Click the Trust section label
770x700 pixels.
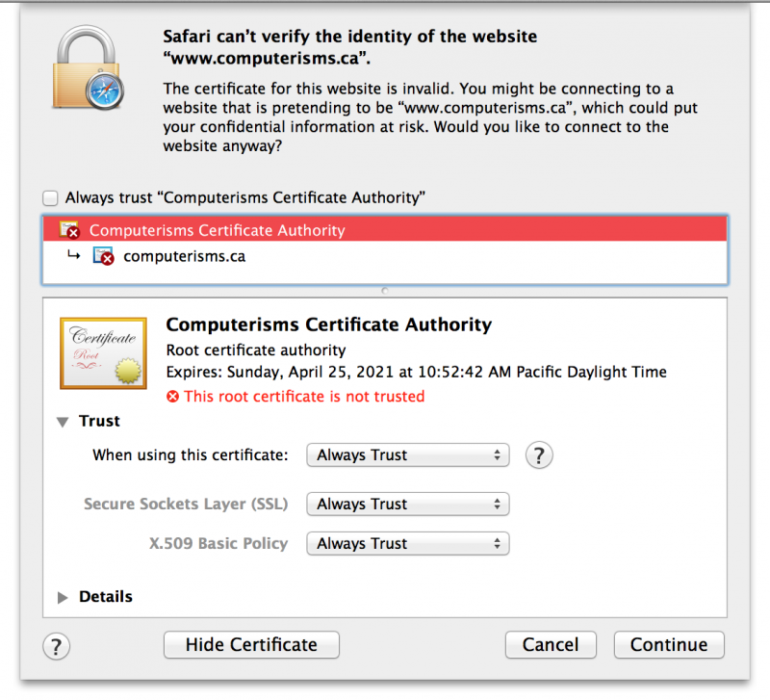tap(99, 421)
